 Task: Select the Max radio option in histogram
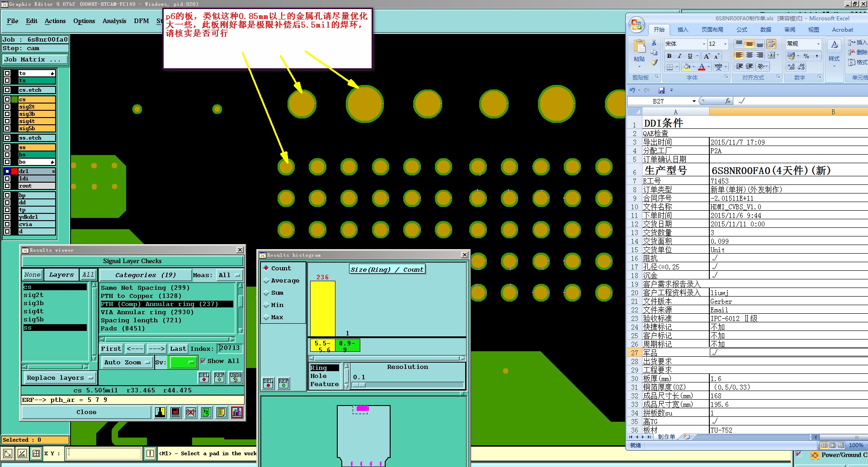(266, 317)
